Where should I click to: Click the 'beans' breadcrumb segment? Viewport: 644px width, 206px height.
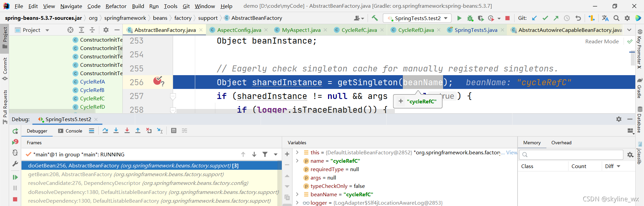[x=160, y=18]
